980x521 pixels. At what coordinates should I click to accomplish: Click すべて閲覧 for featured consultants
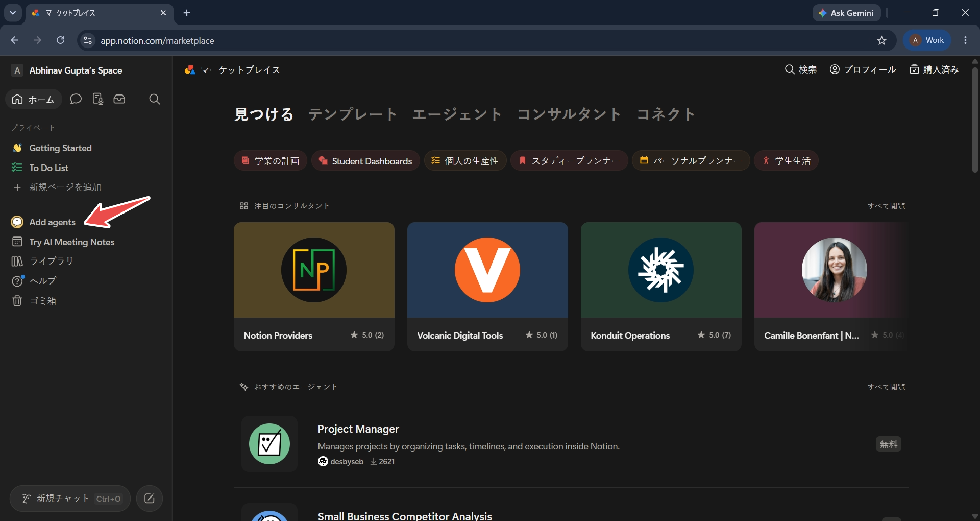point(886,206)
